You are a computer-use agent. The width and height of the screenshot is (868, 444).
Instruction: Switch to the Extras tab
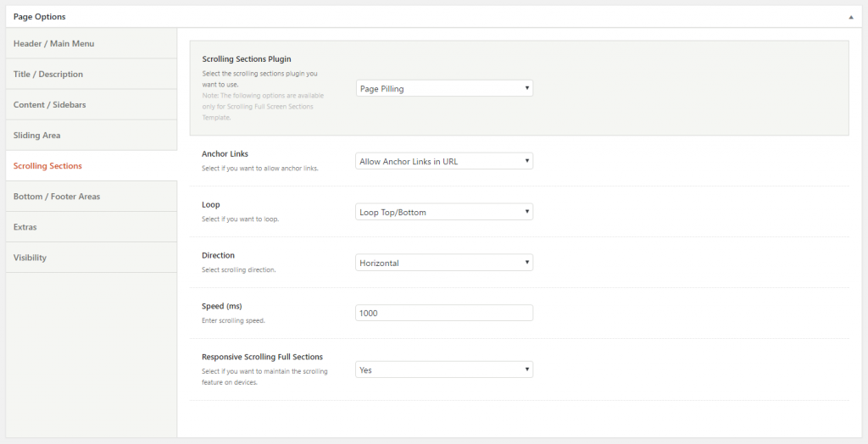point(25,227)
